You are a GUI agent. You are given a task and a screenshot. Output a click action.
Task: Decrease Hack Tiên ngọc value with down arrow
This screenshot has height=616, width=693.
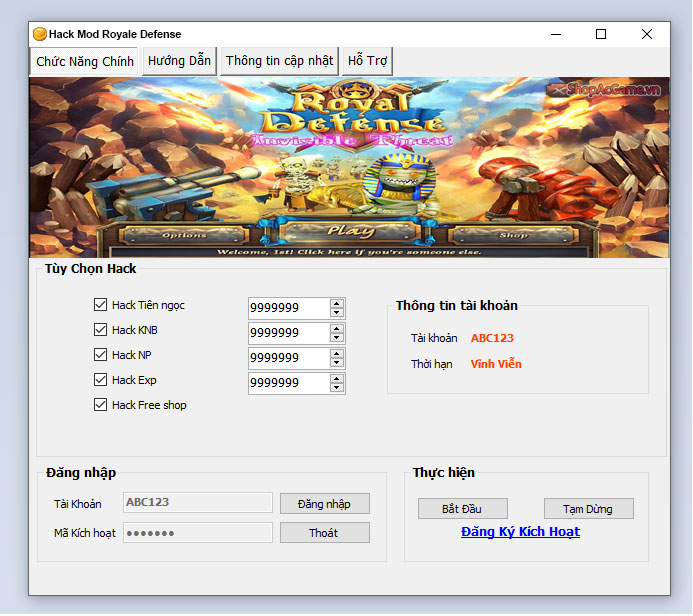(x=337, y=313)
